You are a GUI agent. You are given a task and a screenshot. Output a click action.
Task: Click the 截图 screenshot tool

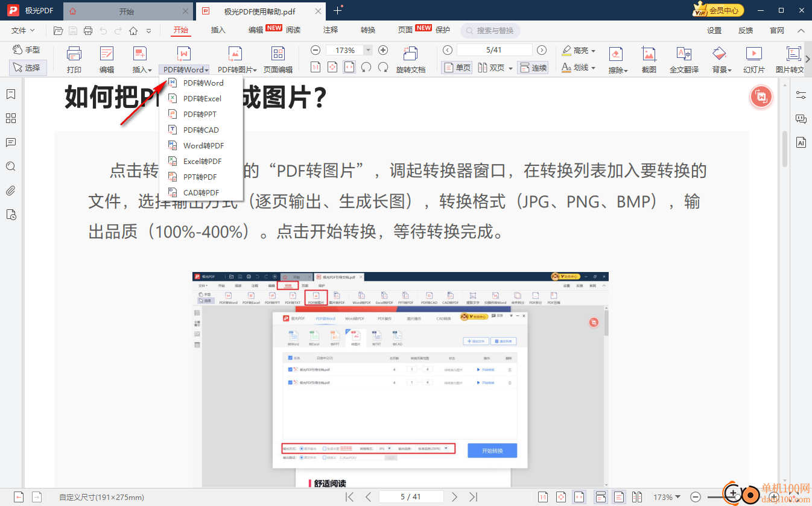[x=649, y=60]
